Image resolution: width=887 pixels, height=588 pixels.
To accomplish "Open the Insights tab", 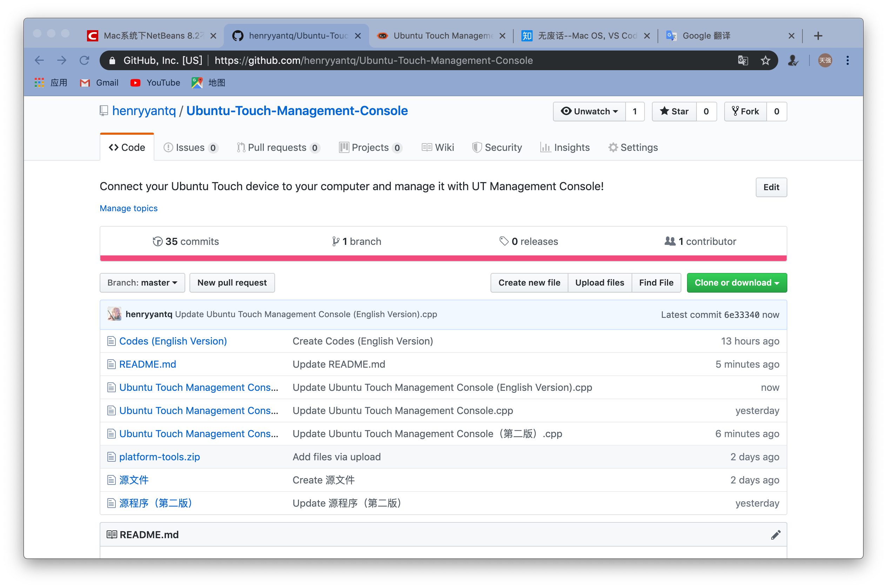I will click(x=565, y=147).
